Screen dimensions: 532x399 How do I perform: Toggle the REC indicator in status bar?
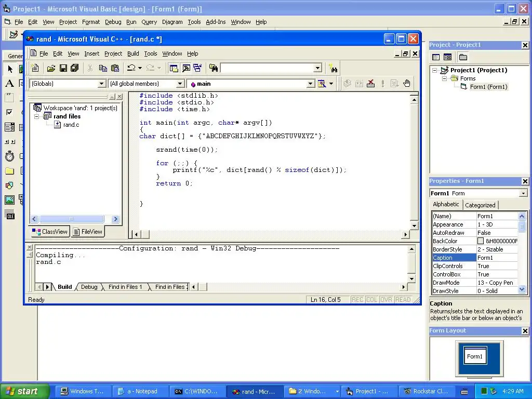coord(357,300)
